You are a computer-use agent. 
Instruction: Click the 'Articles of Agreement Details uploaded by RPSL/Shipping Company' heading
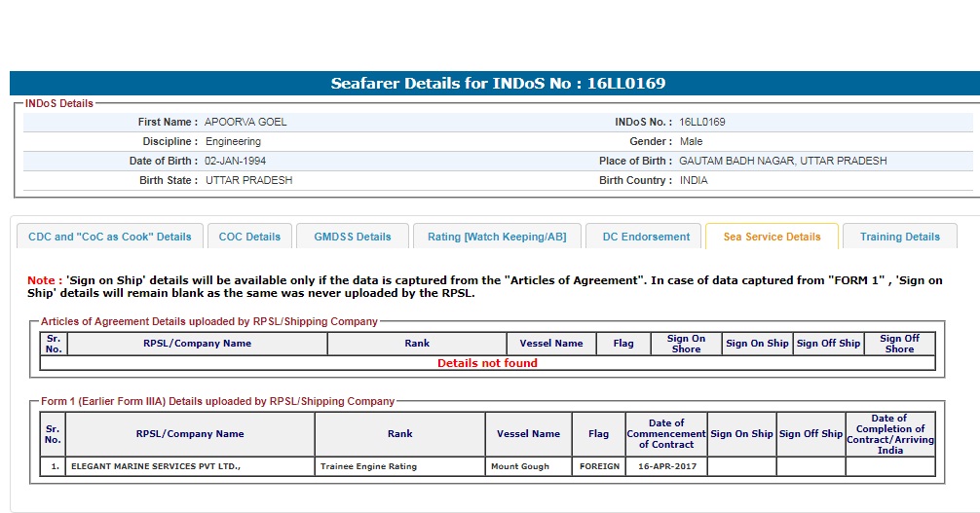coord(209,321)
